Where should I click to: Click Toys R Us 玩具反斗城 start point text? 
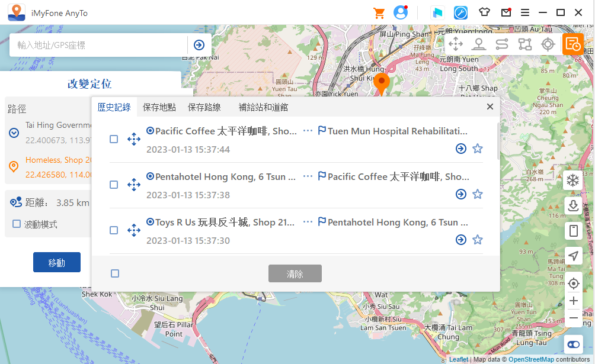(x=225, y=222)
